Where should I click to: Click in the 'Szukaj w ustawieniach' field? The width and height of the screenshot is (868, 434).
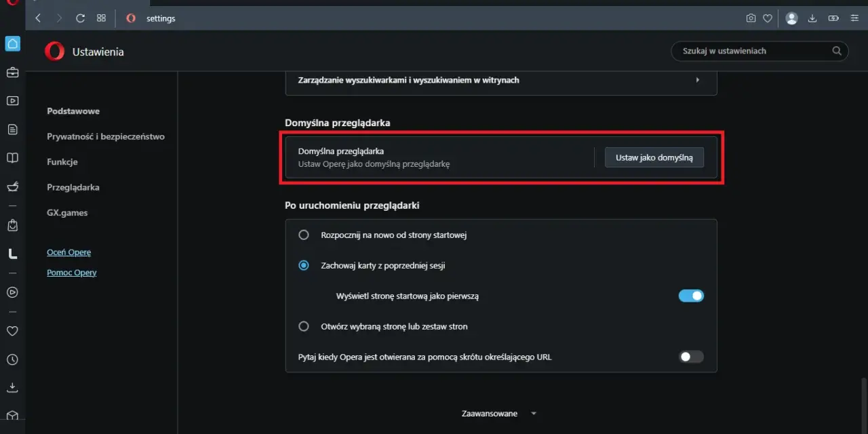tap(759, 51)
